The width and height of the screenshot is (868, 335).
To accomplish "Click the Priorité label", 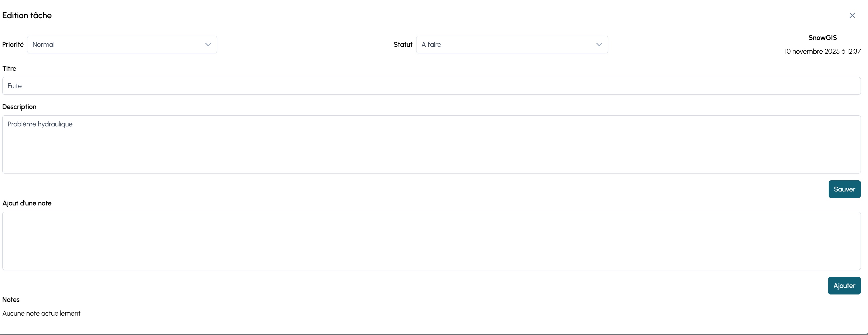I will [x=13, y=45].
